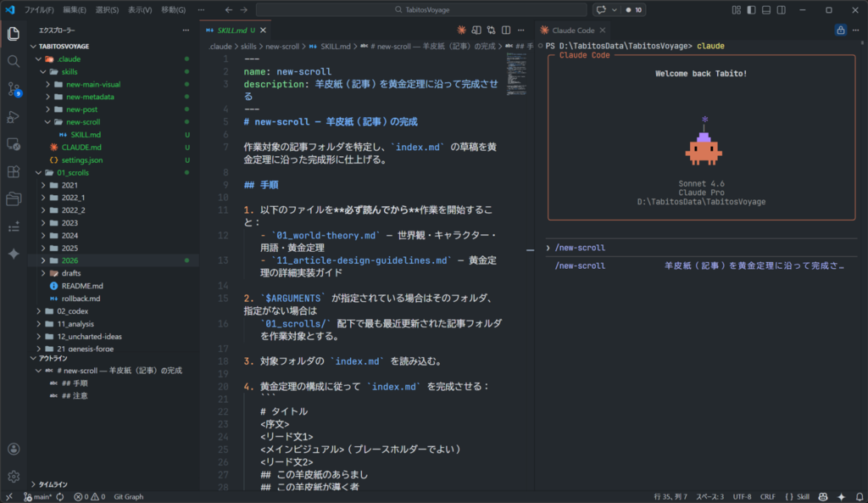Collapse the TABITOSVOYAGE root section
This screenshot has height=503, width=868.
pos(63,47)
